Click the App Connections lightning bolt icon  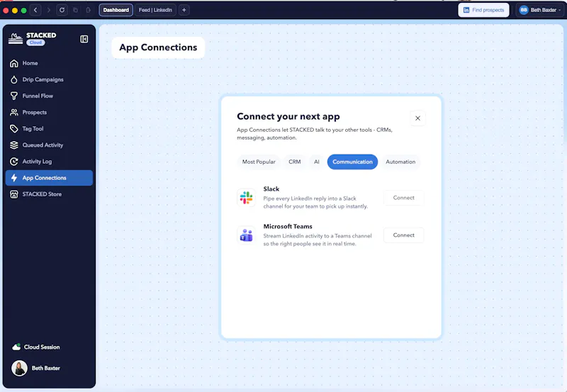(x=13, y=178)
